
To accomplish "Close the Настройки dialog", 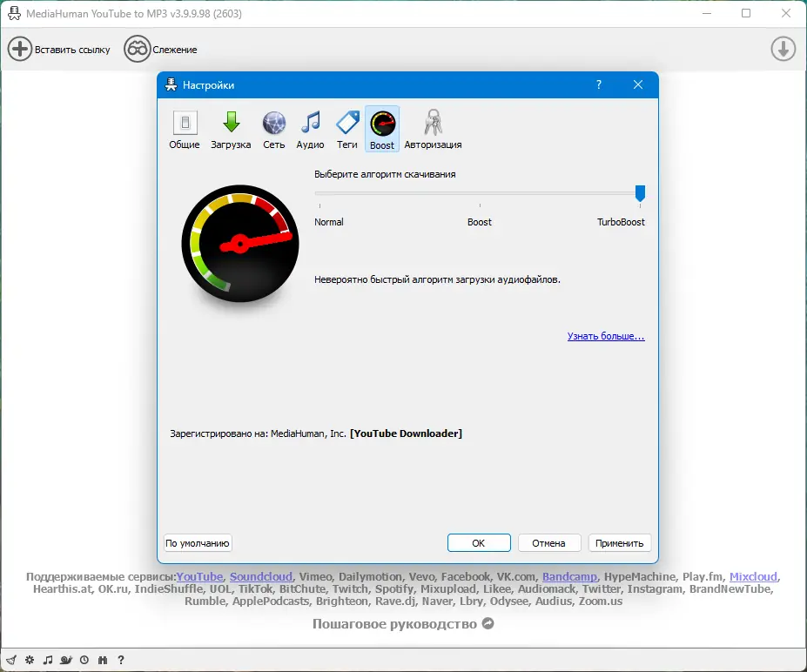I will tap(637, 85).
